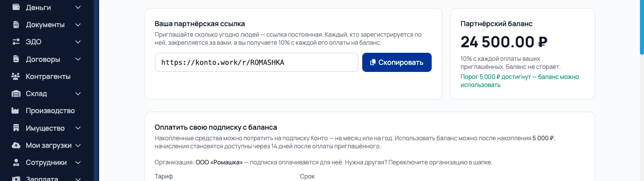This screenshot has width=644, height=181.
Task: Expand the Договоры menu chevron
Action: tap(78, 59)
